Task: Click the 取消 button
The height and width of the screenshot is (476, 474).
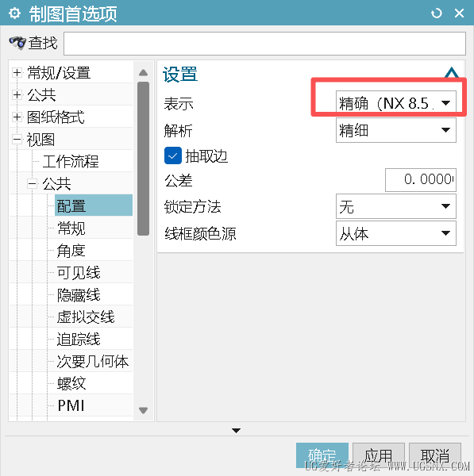Action: (435, 455)
